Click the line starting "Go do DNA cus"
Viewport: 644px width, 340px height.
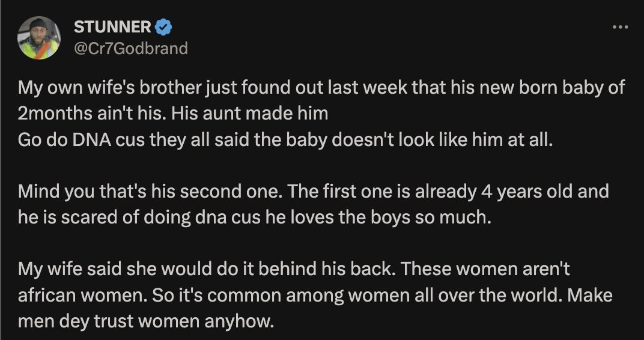(x=284, y=139)
